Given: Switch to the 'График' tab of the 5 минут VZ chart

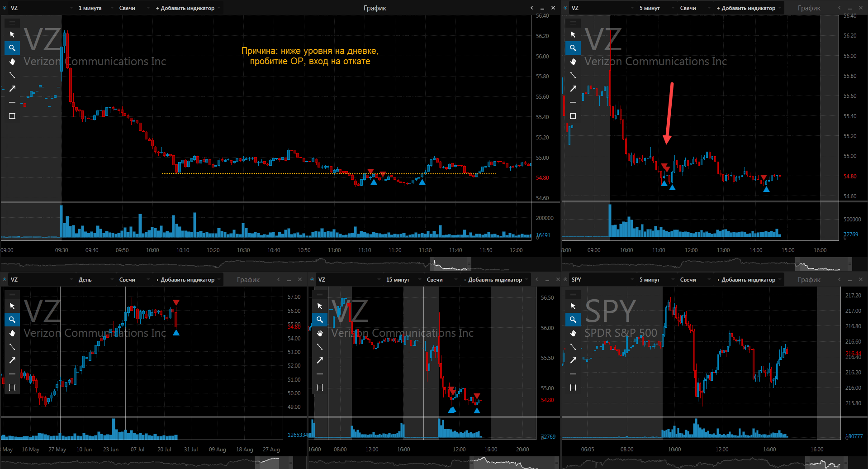Looking at the screenshot, I should pyautogui.click(x=809, y=8).
